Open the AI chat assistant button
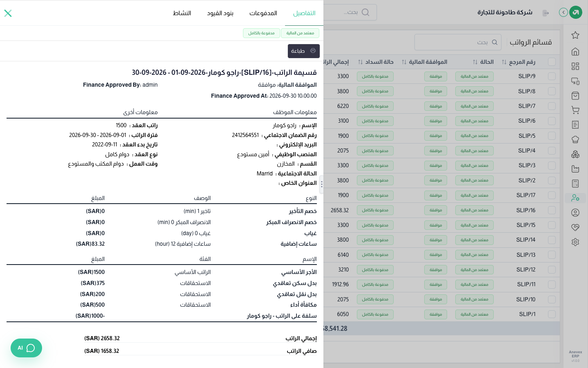This screenshot has height=368, width=588. click(26, 348)
